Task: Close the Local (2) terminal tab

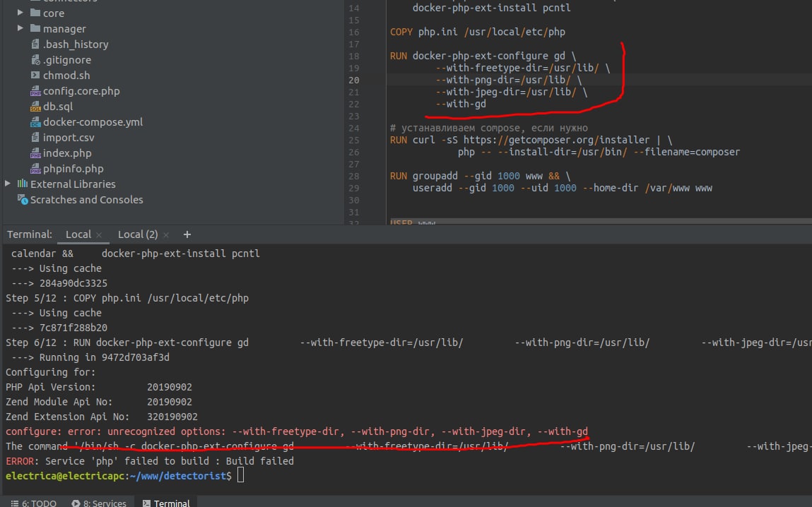Action: tap(165, 235)
